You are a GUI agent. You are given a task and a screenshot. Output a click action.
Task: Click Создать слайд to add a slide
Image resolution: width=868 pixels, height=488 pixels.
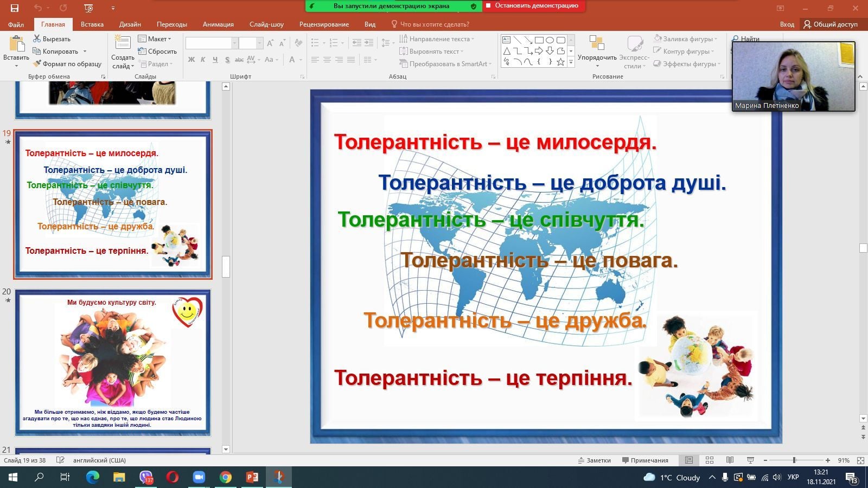coord(123,52)
